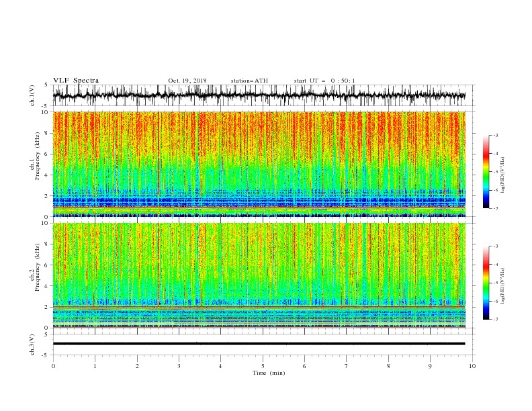
Task: Click inside the ch.2 spectrogram panel
Action: click(x=259, y=275)
